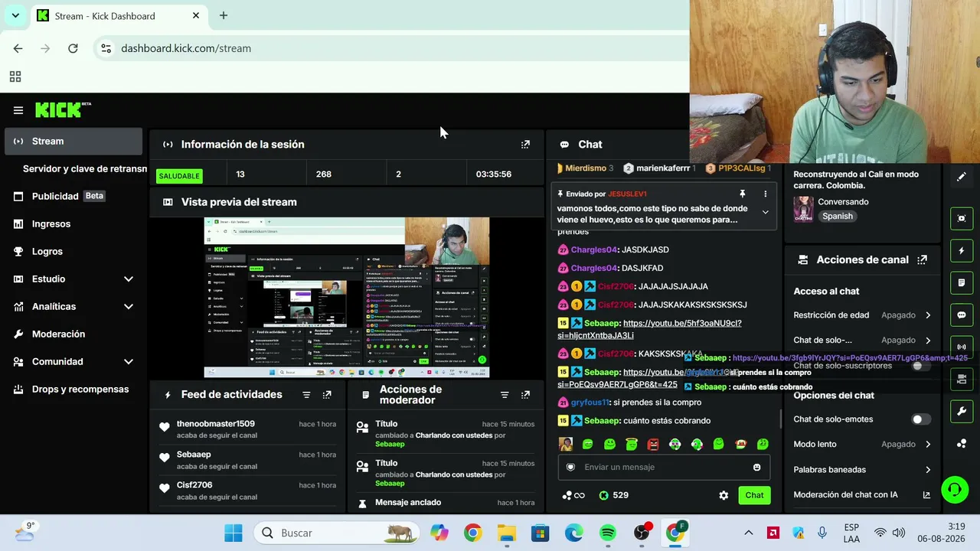Open the Feed de actividades filter
This screenshot has height=551, width=980.
306,395
